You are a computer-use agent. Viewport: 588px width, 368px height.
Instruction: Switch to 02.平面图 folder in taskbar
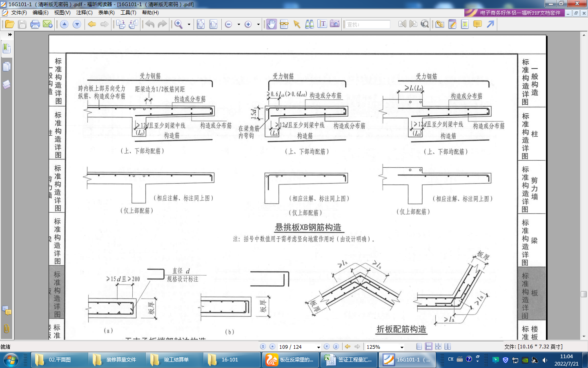coord(60,360)
